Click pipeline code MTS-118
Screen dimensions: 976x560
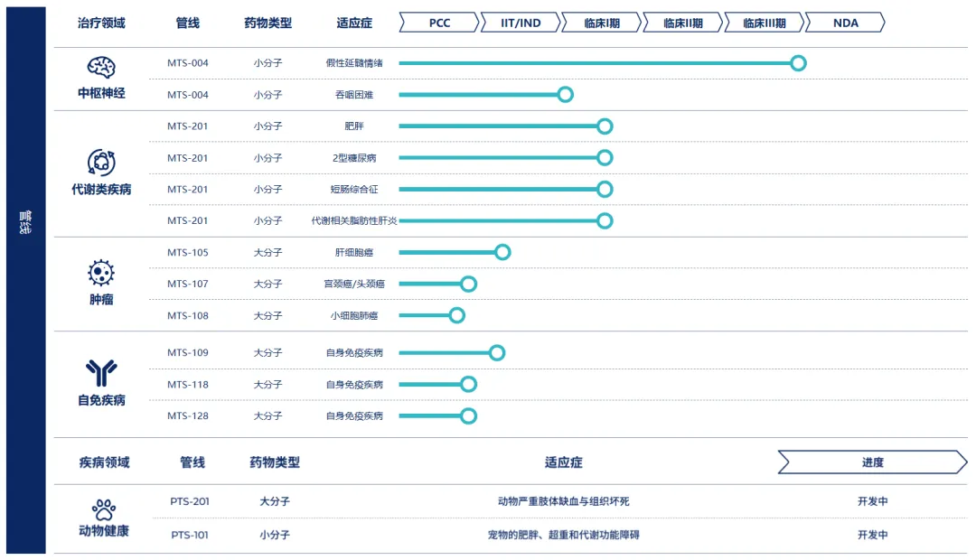(187, 385)
